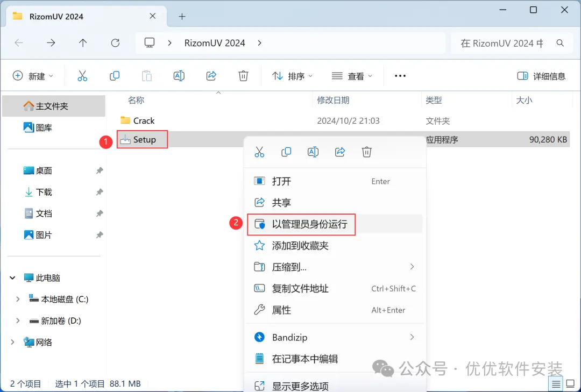Expand the Bandizip submenu arrow
581x392 pixels.
click(x=412, y=337)
